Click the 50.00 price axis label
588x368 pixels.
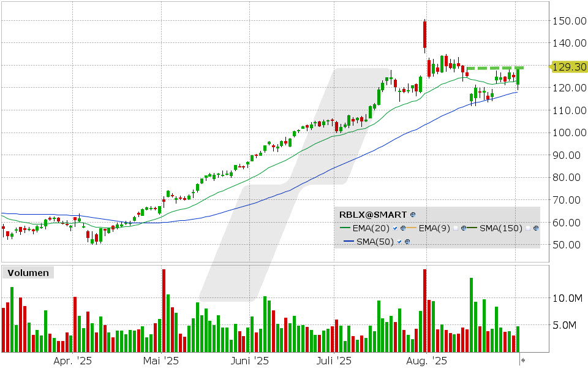566,245
